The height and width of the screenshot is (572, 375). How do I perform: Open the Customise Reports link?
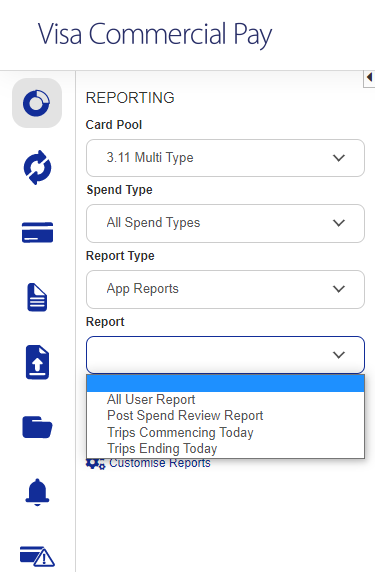click(x=160, y=463)
